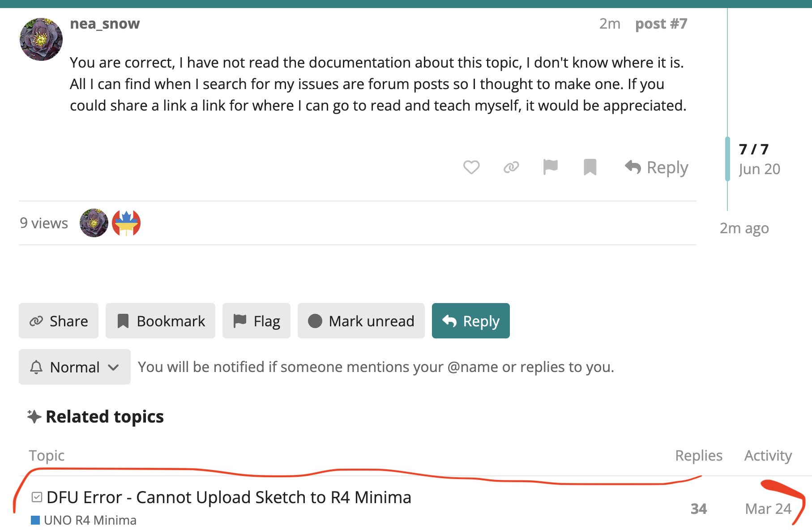Toggle Bookmark for the whole topic
Viewport: 812px width, 530px height.
pyautogui.click(x=160, y=321)
